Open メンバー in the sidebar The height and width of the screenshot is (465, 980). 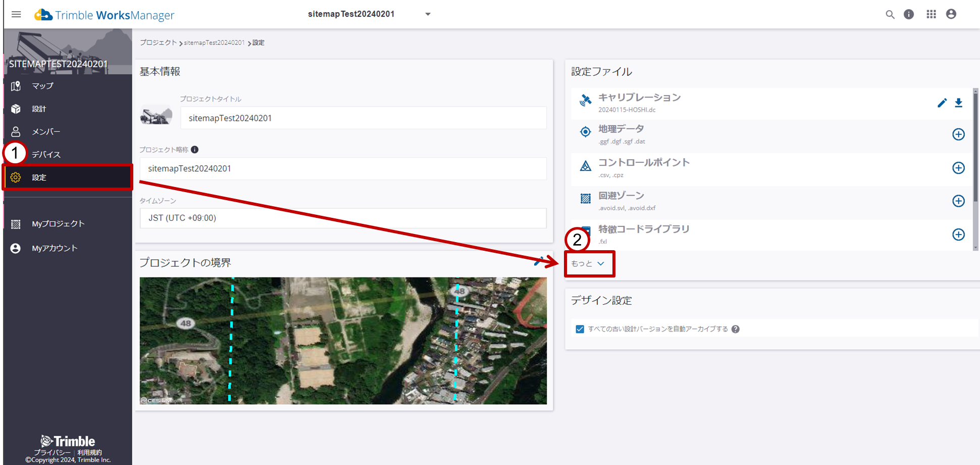pyautogui.click(x=46, y=132)
